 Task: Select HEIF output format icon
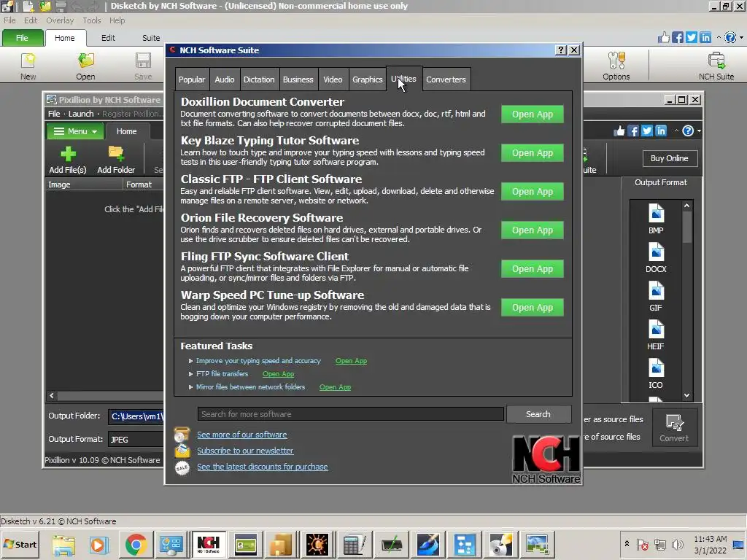[656, 335]
